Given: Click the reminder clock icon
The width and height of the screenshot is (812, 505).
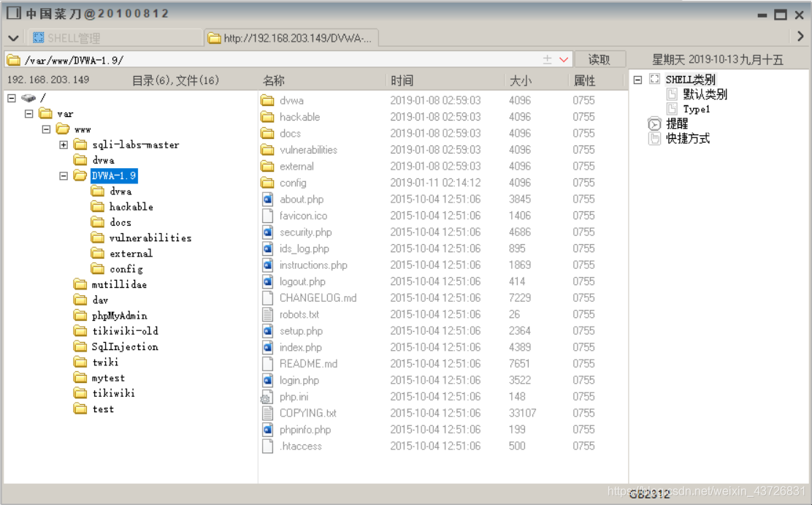Looking at the screenshot, I should coord(654,124).
